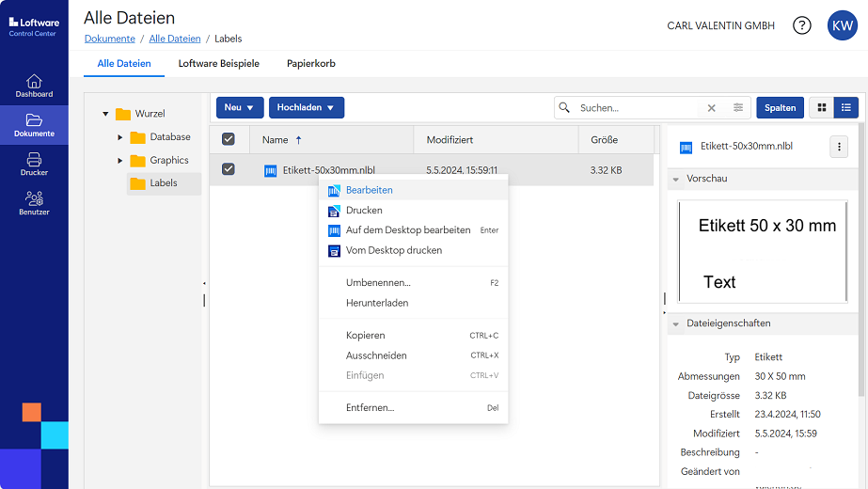The width and height of the screenshot is (868, 489).
Task: Open the three-dot menu for Etikett-50x30mm.nlbl
Action: coord(840,147)
